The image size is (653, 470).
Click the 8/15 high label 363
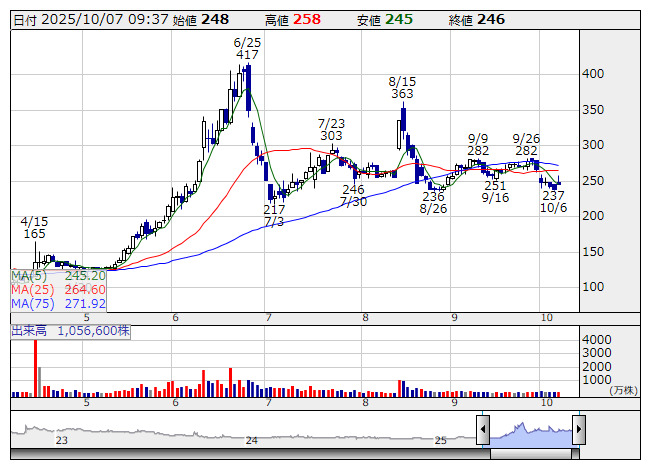pos(402,93)
